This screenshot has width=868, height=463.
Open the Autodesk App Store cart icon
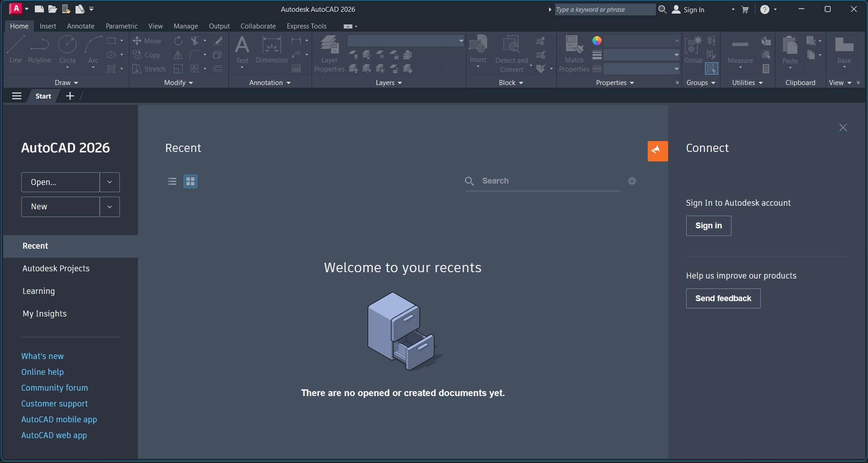pyautogui.click(x=745, y=9)
